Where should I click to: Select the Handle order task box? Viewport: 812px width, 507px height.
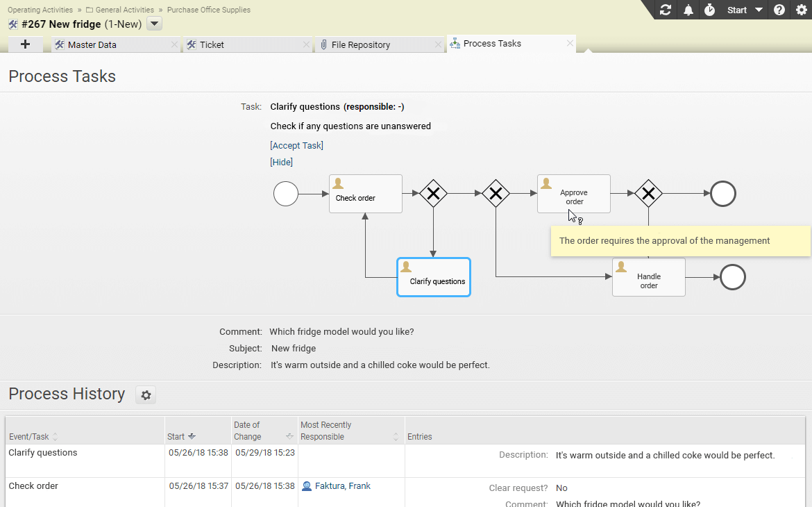coord(649,277)
